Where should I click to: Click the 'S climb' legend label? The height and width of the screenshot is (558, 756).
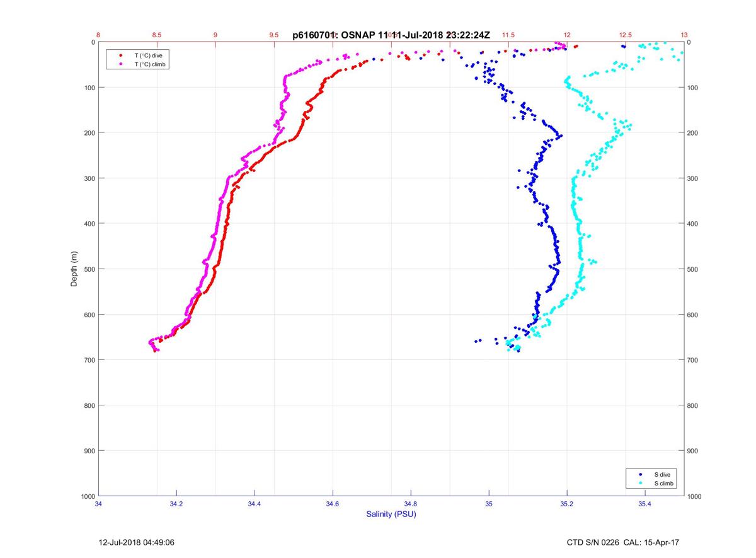pyautogui.click(x=664, y=483)
